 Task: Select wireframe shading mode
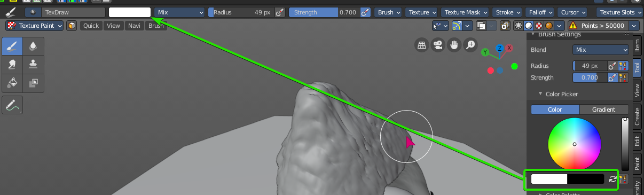519,26
